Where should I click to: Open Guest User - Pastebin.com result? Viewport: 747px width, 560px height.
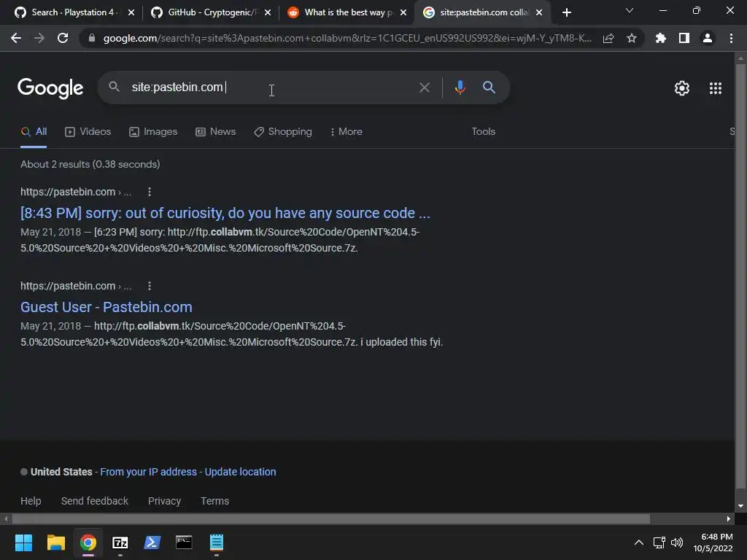click(x=107, y=307)
